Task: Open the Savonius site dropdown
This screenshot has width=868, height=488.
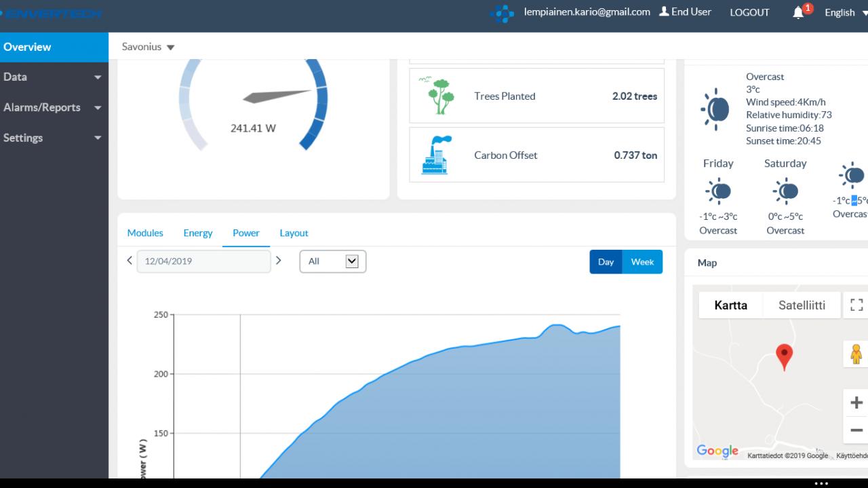Action: point(148,47)
